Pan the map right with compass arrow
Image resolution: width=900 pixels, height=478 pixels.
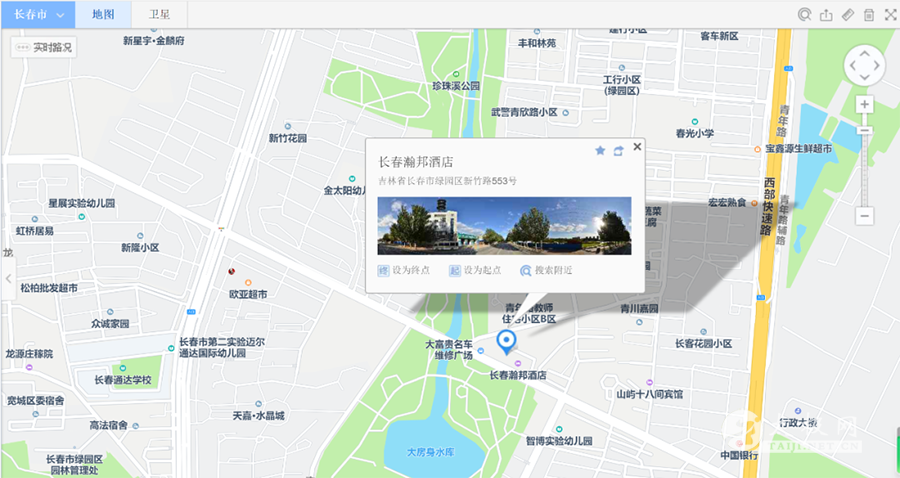[x=878, y=65]
